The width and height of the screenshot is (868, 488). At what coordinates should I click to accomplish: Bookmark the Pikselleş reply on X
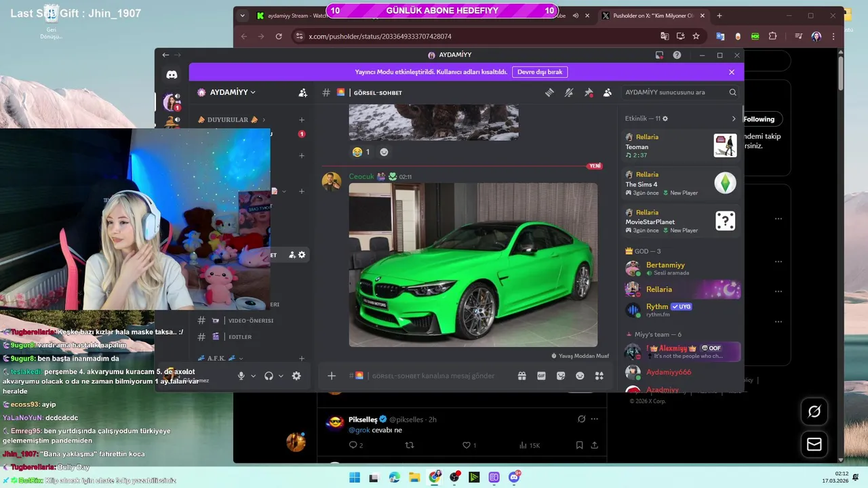coord(579,445)
